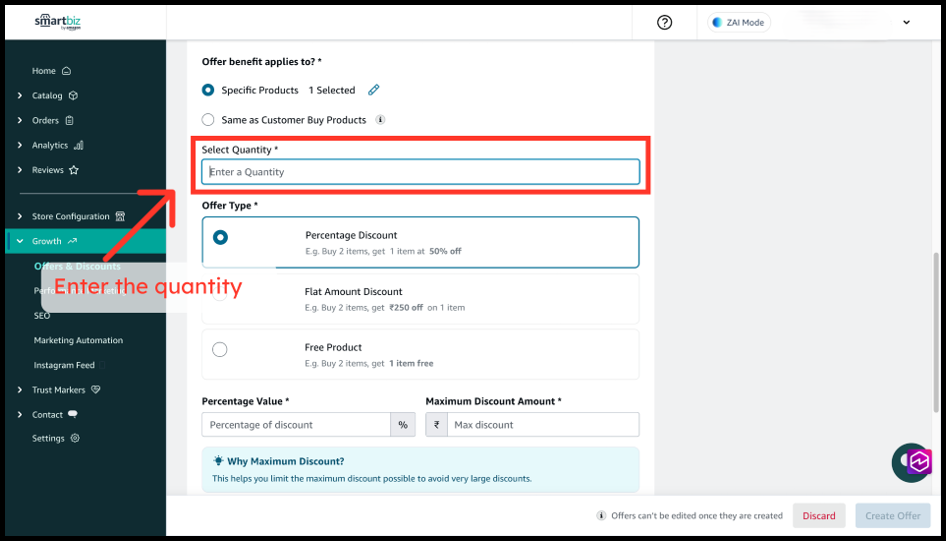Click info icon next to Same as Customer Buy Products
The width and height of the screenshot is (946, 541).
tap(380, 120)
